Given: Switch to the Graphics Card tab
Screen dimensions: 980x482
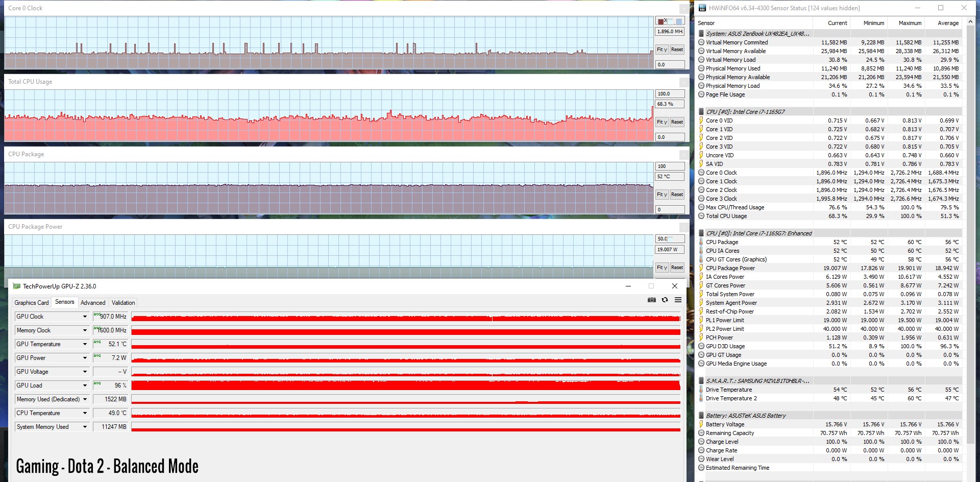Looking at the screenshot, I should pos(32,303).
